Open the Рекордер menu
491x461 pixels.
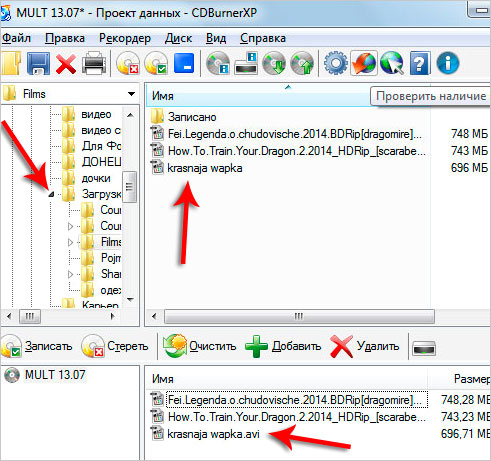pos(125,38)
